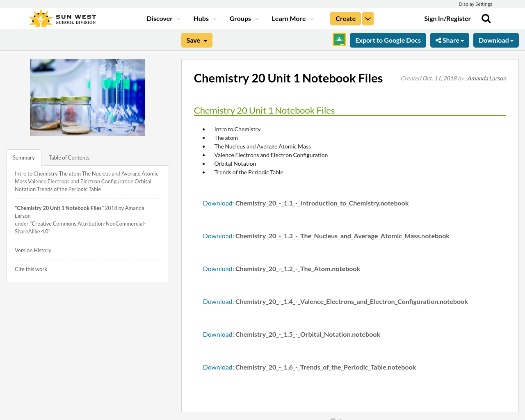Share the page to Google Classroom

(339, 39)
